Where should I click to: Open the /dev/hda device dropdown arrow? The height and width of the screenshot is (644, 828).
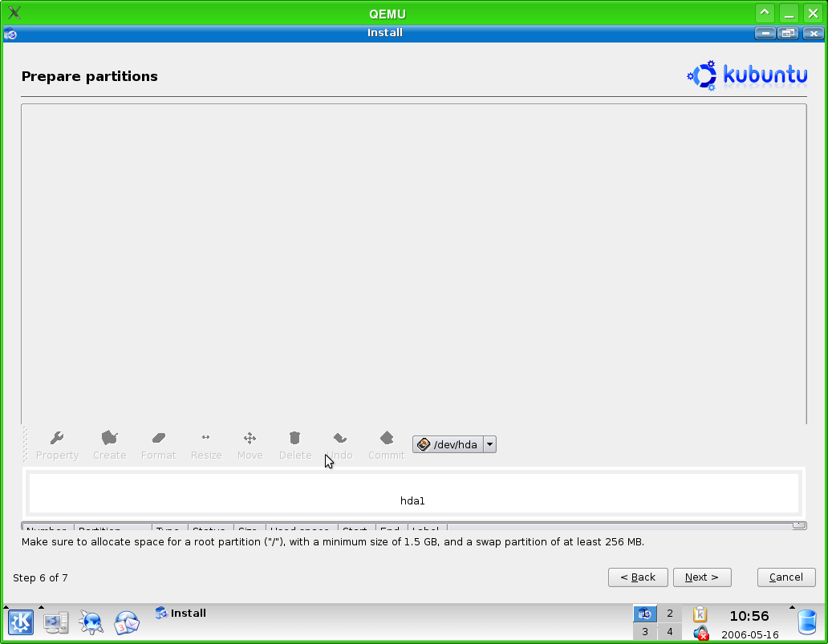click(489, 444)
